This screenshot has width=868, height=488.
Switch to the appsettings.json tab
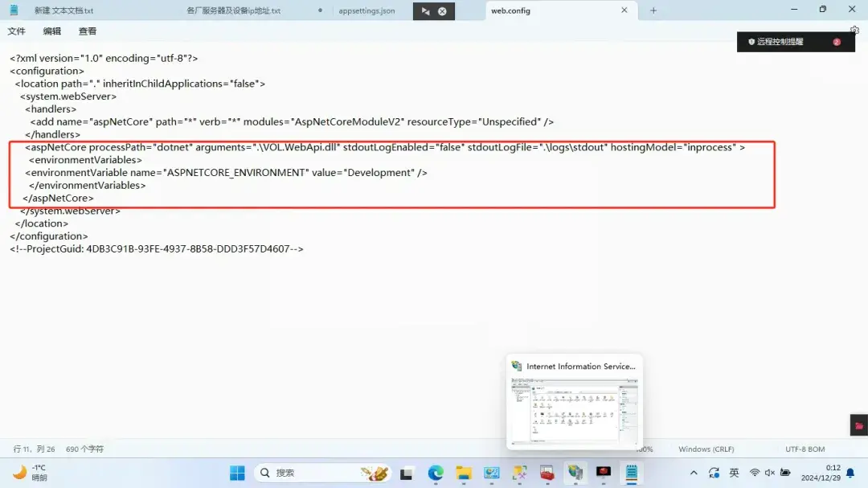click(368, 10)
